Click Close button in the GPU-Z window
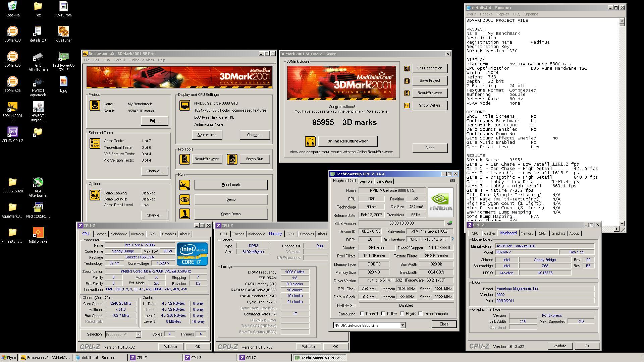The image size is (644, 362). [444, 324]
